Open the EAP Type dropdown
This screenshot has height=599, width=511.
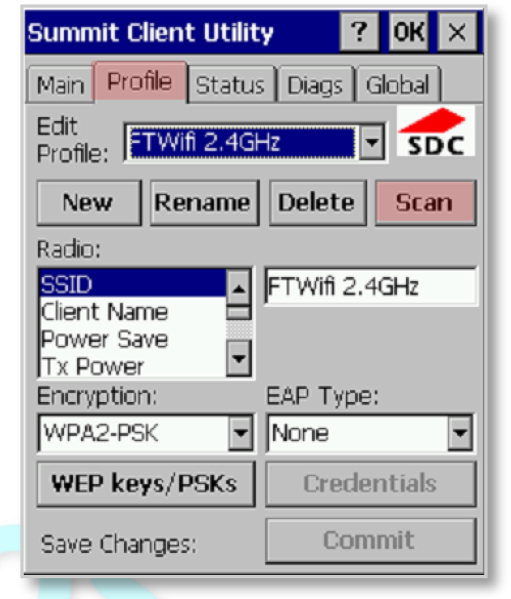460,433
